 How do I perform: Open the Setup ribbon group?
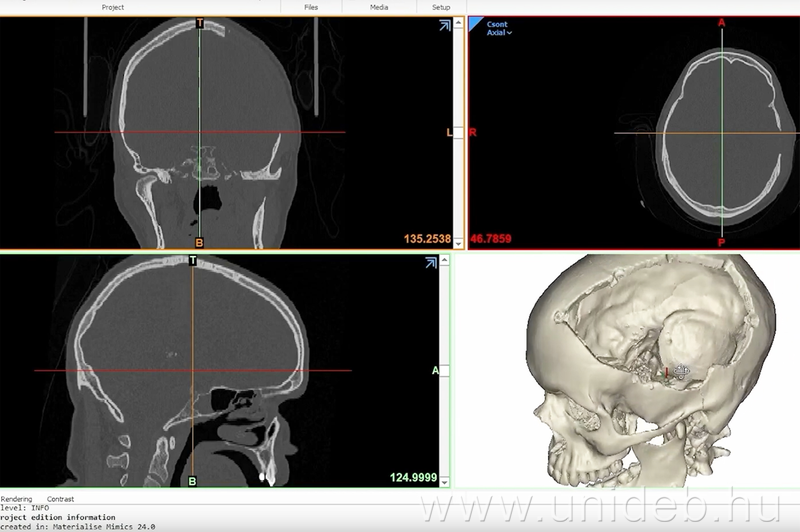(441, 7)
